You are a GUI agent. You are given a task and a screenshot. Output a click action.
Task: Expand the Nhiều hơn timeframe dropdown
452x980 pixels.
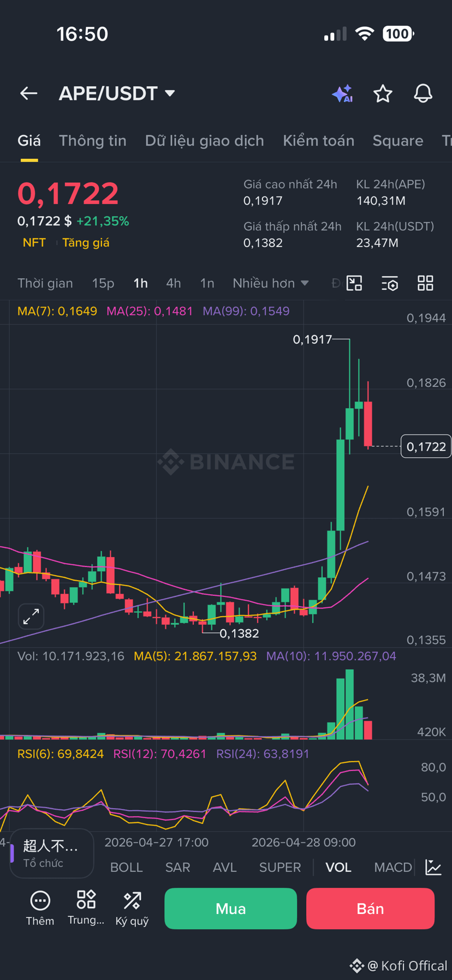tap(271, 283)
